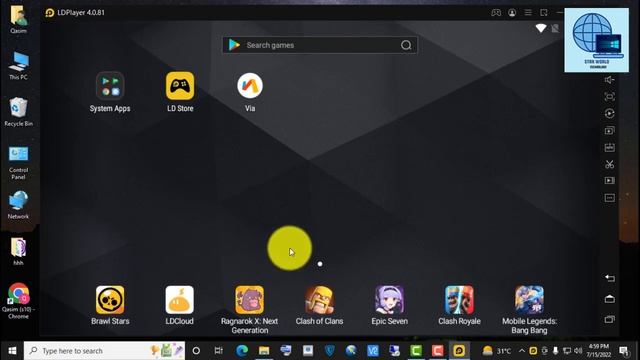Click the volume icon in system tray
This screenshot has height=360, width=640.
tap(578, 351)
